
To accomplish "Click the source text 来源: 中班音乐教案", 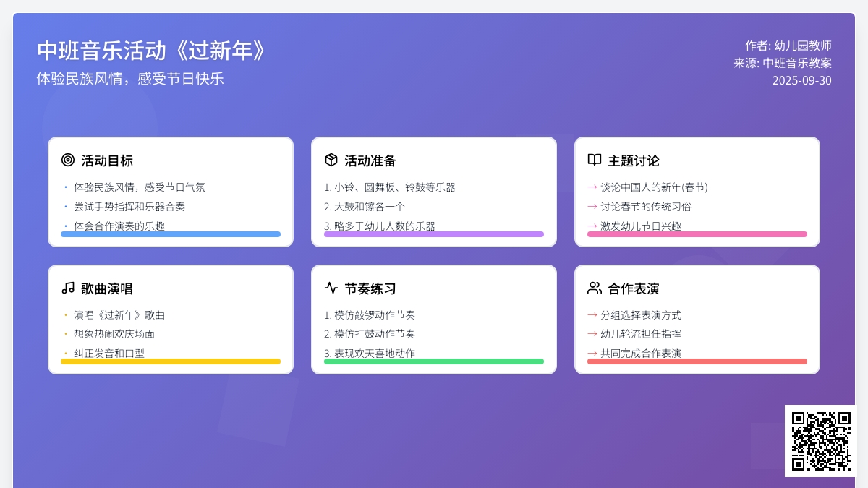I will pos(783,63).
